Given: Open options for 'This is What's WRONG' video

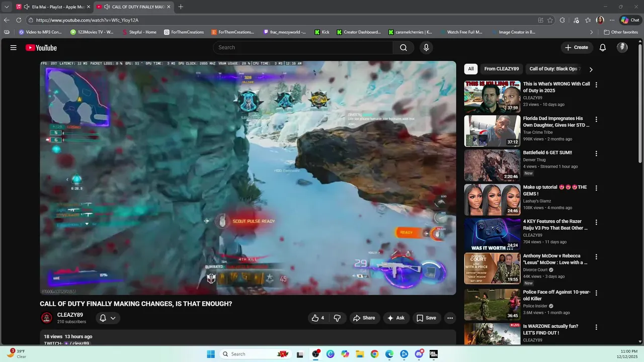Looking at the screenshot, I should click(x=596, y=85).
